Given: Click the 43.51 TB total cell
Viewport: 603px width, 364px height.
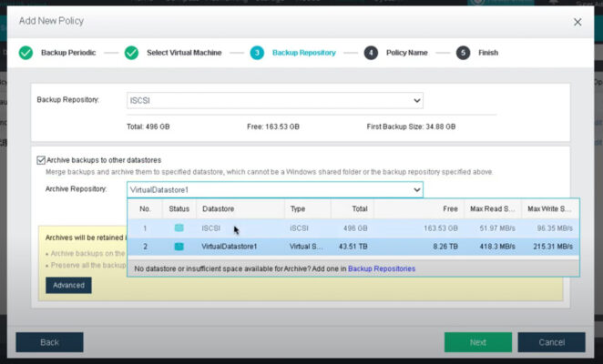Looking at the screenshot, I should click(353, 247).
